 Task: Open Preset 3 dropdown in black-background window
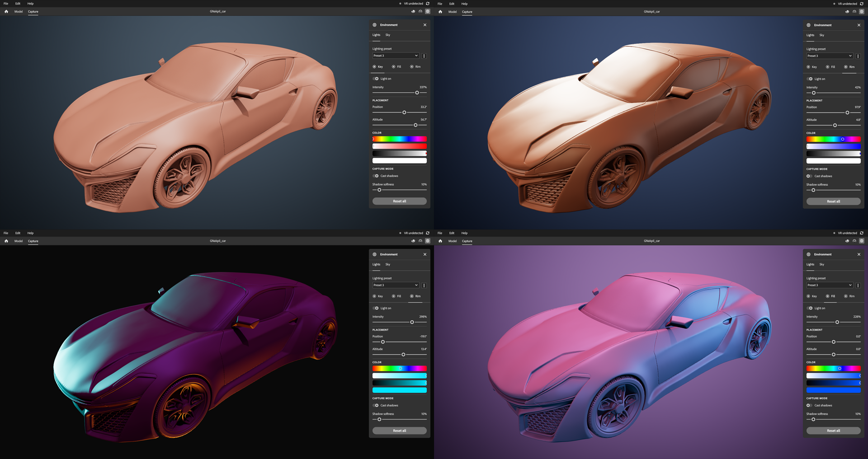pos(396,286)
